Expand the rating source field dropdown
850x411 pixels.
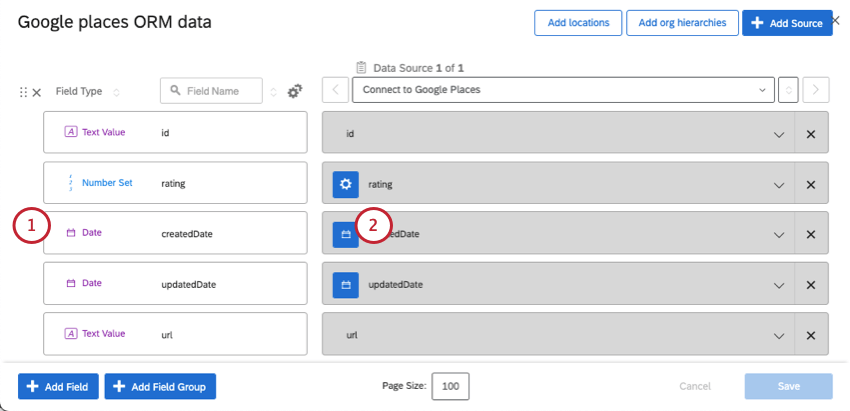778,184
